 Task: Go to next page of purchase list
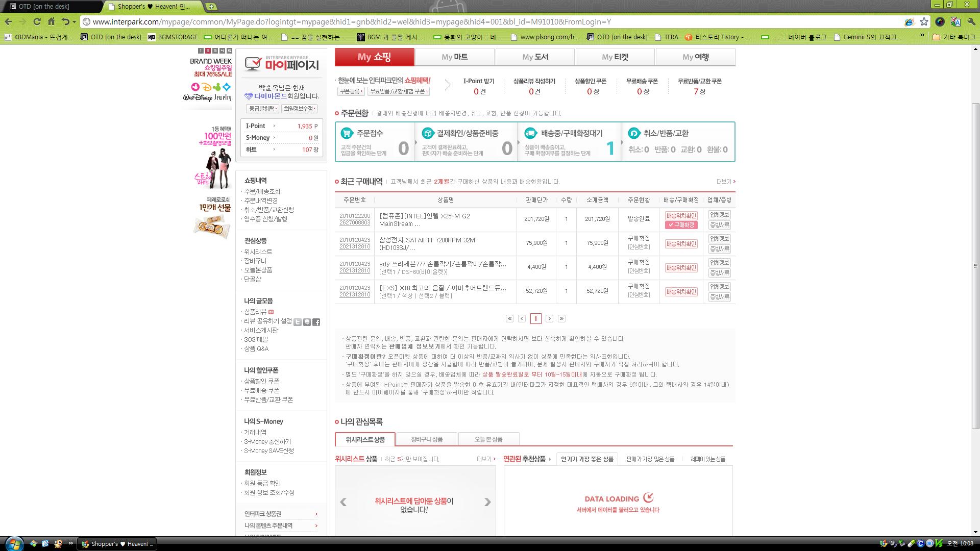tap(549, 318)
